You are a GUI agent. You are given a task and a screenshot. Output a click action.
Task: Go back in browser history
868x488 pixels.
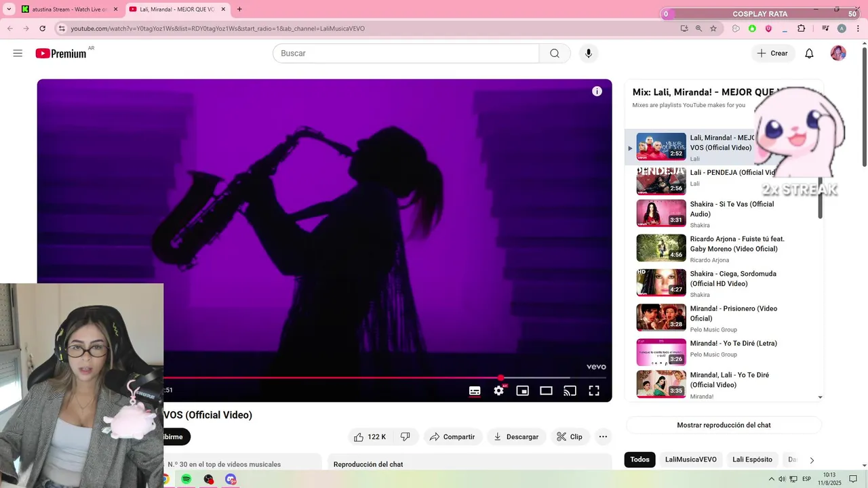pyautogui.click(x=9, y=28)
